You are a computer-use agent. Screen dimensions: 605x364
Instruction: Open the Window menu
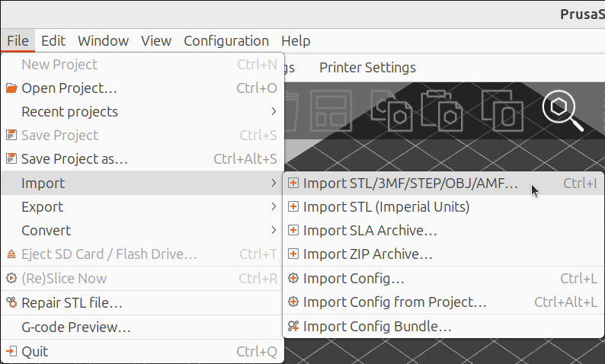[x=104, y=40]
